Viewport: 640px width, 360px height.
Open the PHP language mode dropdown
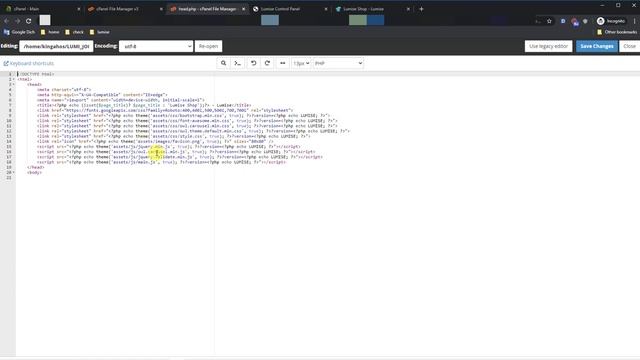[x=338, y=63]
